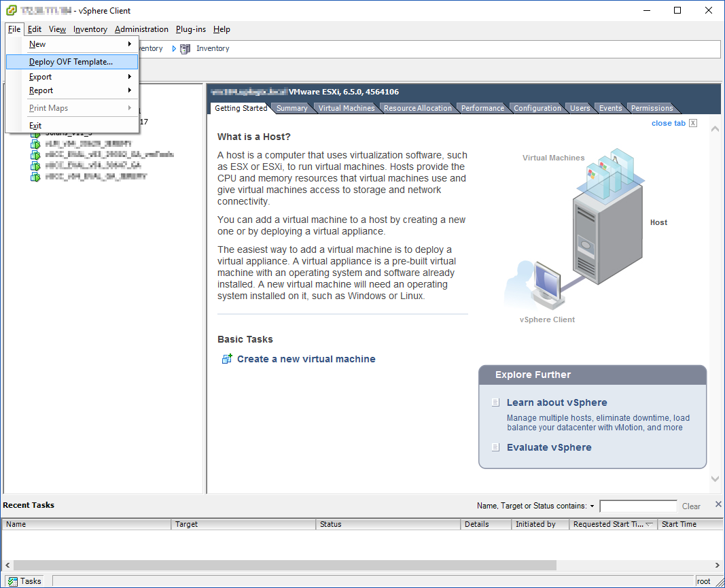Open the Performance tab
The height and width of the screenshot is (588, 725).
(482, 108)
